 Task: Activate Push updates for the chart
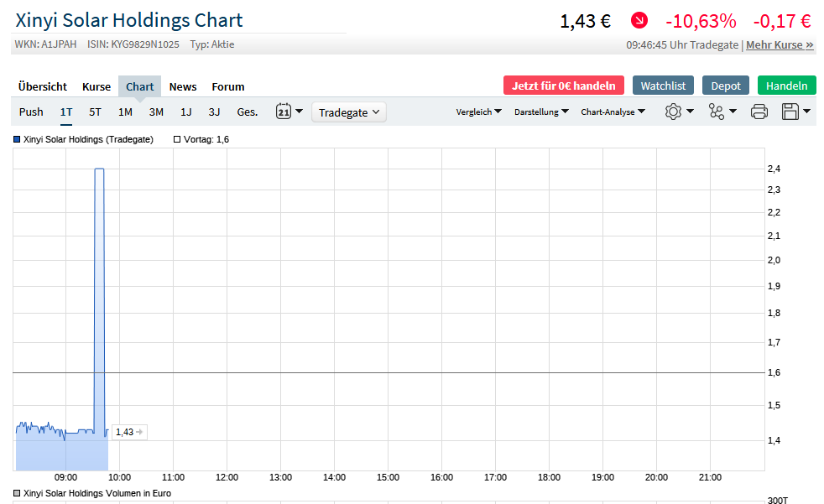(31, 111)
